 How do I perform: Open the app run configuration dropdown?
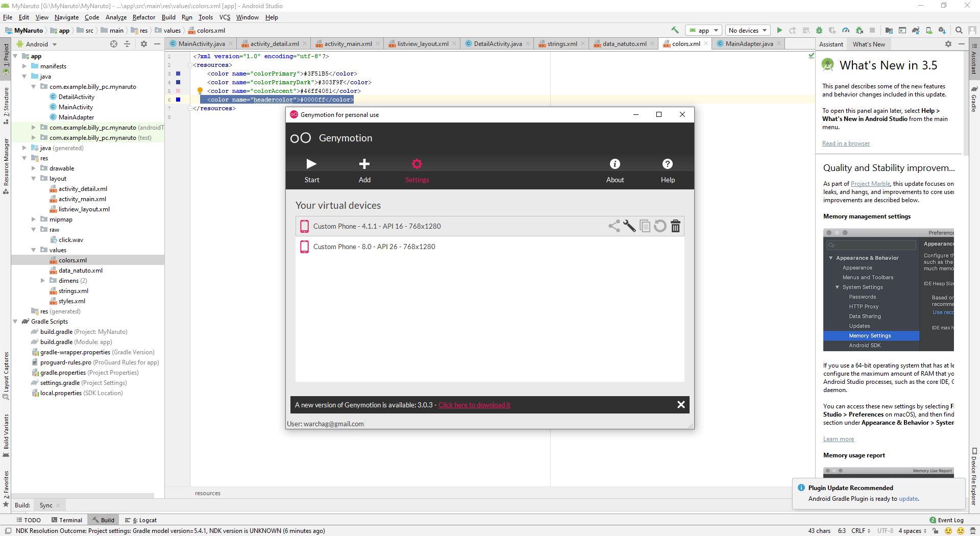tap(703, 30)
